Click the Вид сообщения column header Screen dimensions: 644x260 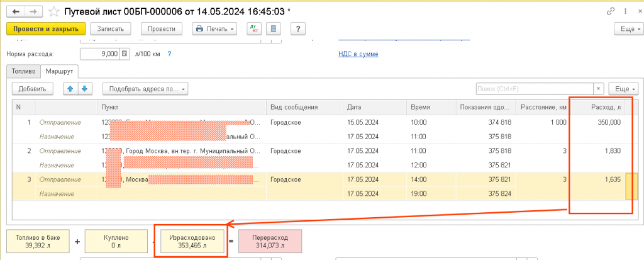(x=305, y=108)
